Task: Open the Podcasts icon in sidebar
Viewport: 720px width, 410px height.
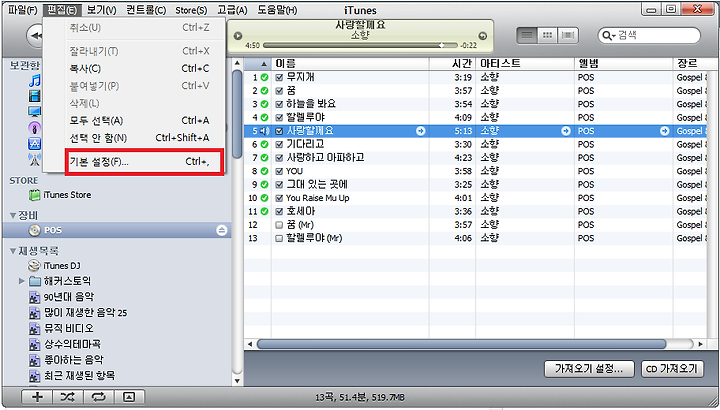Action: [x=34, y=128]
